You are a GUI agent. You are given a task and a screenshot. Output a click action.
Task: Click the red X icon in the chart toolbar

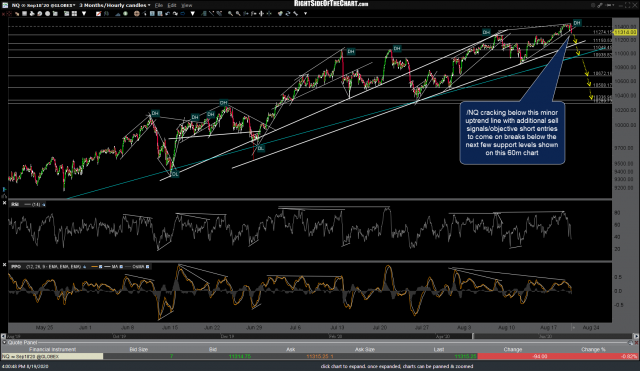point(3,14)
